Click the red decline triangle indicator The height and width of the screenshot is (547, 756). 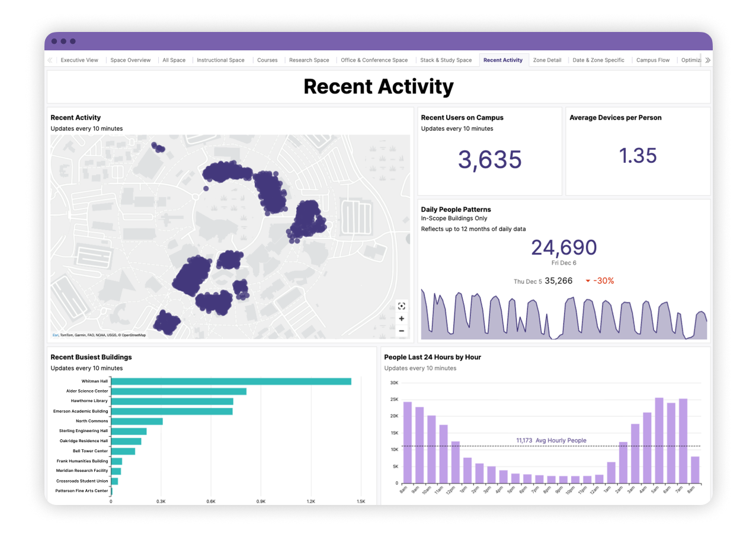click(587, 281)
